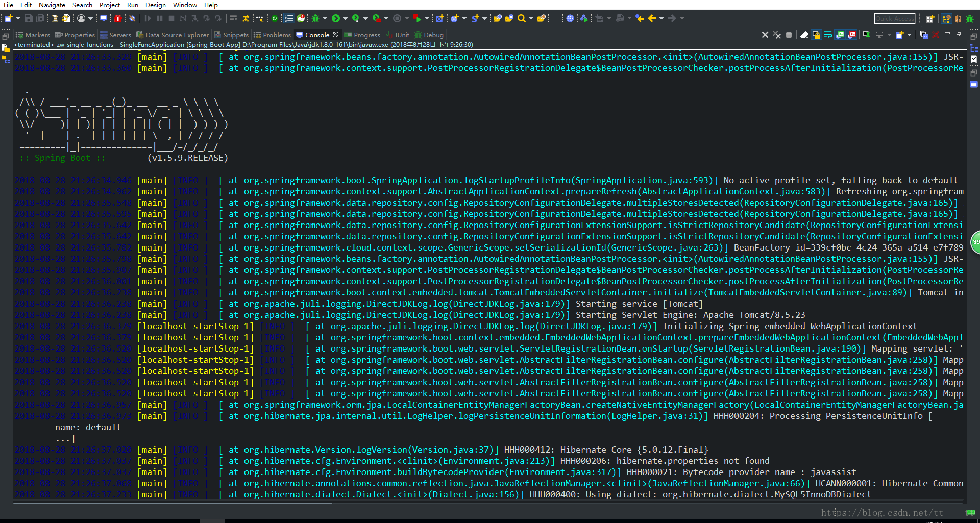Image resolution: width=980 pixels, height=523 pixels.
Task: Click the Last Edit Location arrow icon
Action: [x=640, y=19]
